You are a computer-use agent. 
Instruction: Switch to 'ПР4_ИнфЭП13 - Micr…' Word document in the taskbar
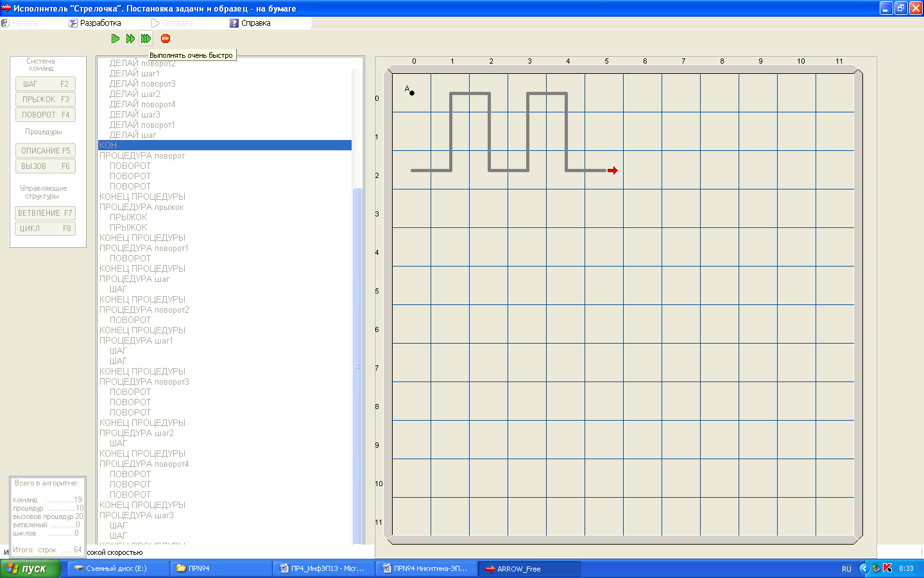tap(323, 568)
